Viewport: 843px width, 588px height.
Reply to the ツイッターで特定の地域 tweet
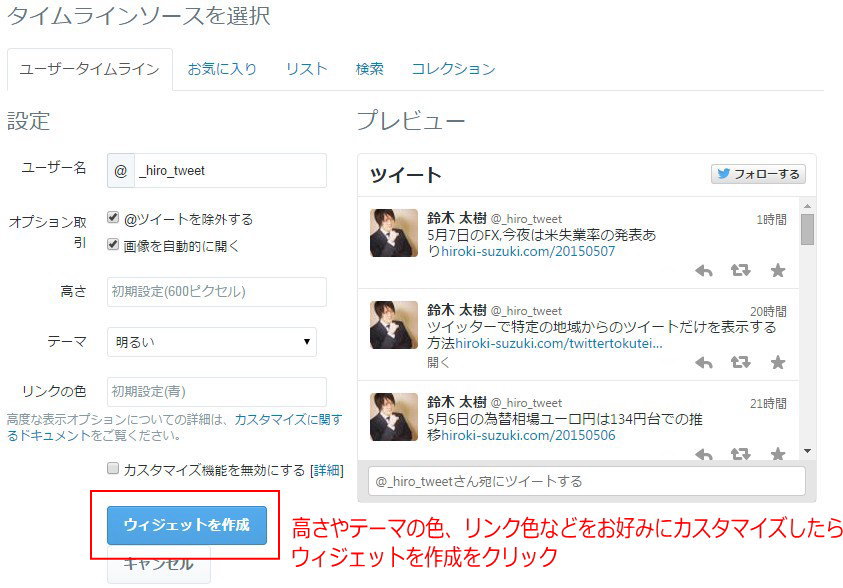(703, 363)
